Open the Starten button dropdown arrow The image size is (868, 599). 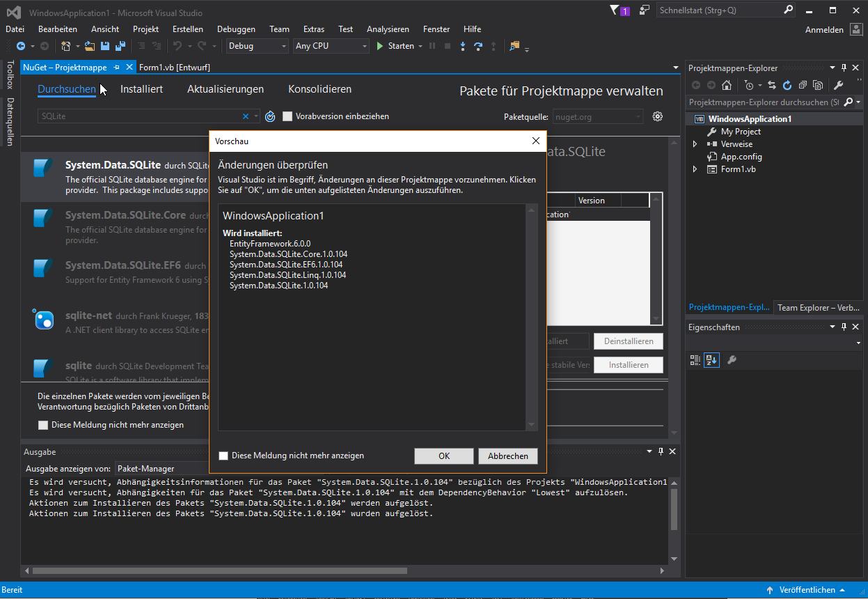(420, 46)
